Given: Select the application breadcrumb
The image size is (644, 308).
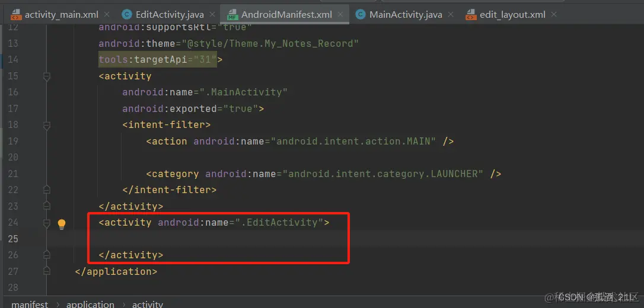Looking at the screenshot, I should (x=90, y=304).
